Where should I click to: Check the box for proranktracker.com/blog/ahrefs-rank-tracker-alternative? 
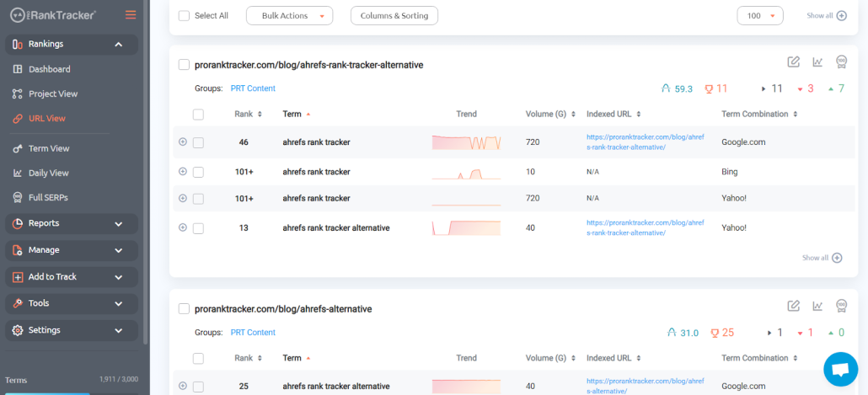coord(184,65)
